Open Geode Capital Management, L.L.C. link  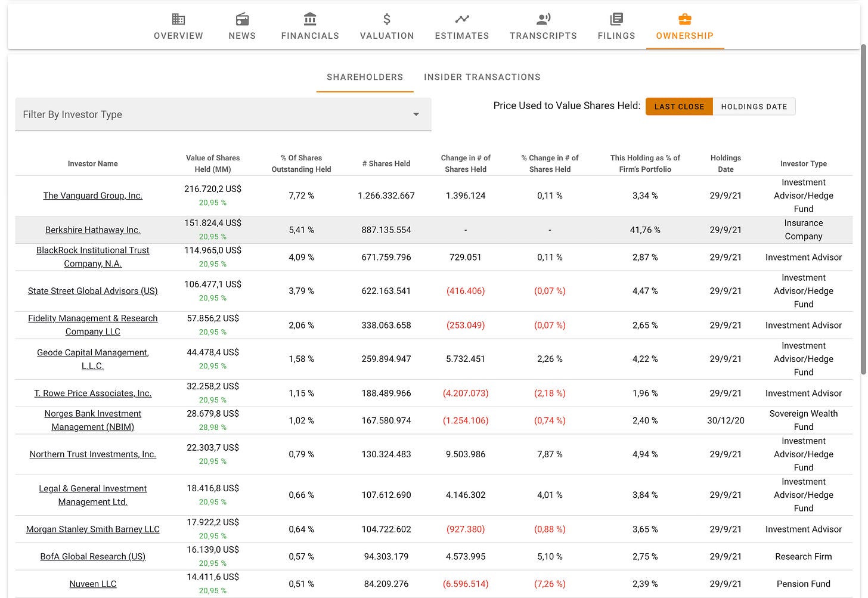tap(93, 359)
